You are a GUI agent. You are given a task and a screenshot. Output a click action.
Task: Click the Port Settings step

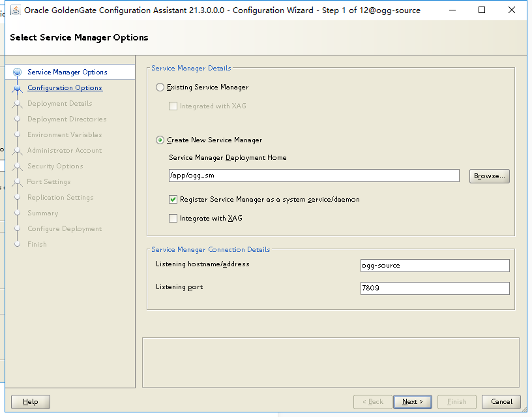click(49, 181)
